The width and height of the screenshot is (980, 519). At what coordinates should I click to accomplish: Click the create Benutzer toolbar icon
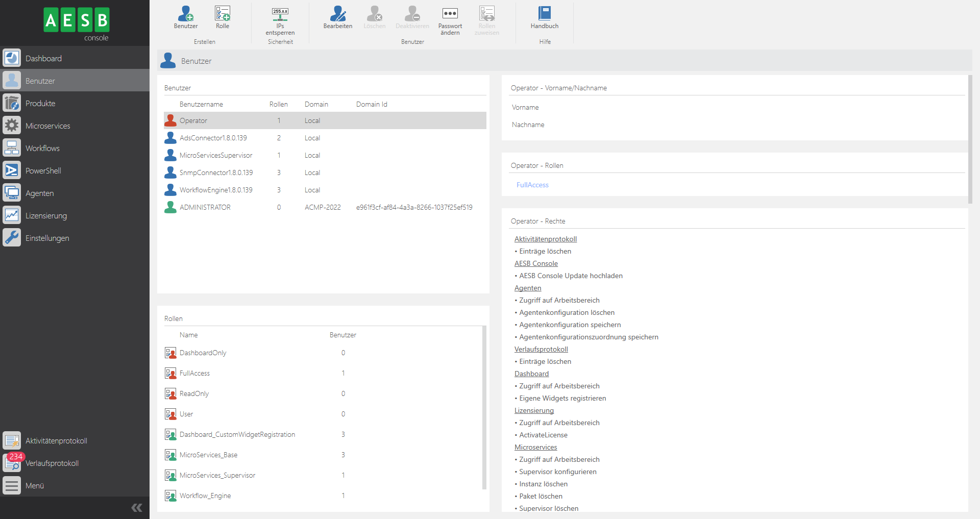(x=186, y=15)
